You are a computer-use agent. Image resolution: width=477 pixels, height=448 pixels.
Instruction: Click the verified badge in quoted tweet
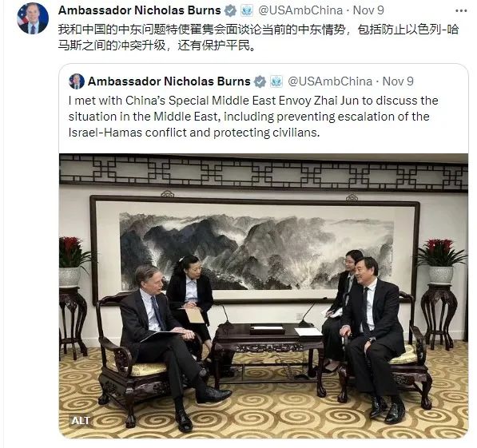click(x=260, y=81)
